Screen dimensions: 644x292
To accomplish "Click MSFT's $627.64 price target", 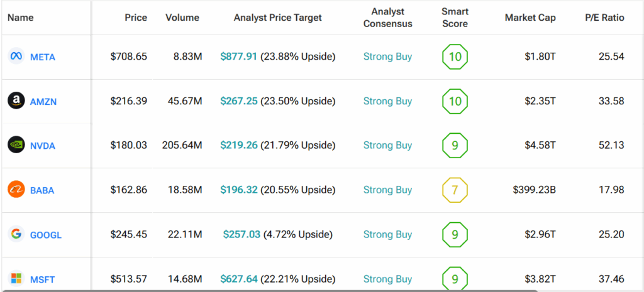I will [239, 279].
